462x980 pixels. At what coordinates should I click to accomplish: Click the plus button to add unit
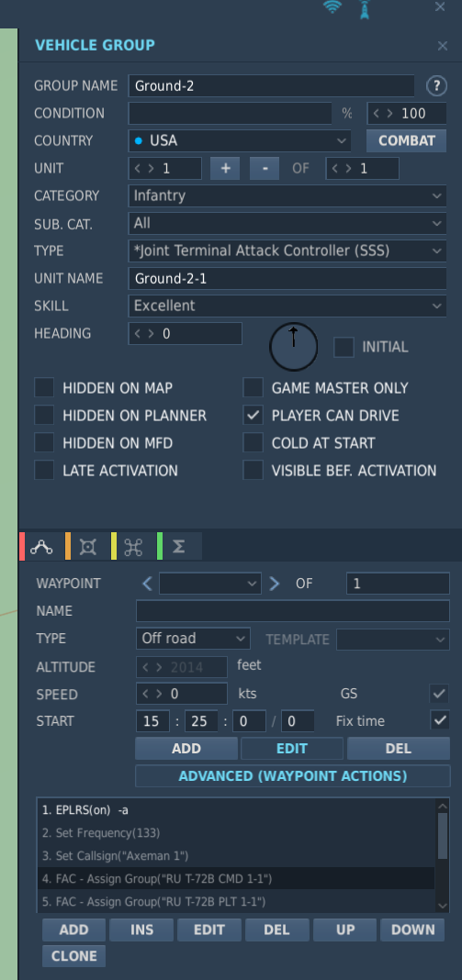(x=225, y=169)
